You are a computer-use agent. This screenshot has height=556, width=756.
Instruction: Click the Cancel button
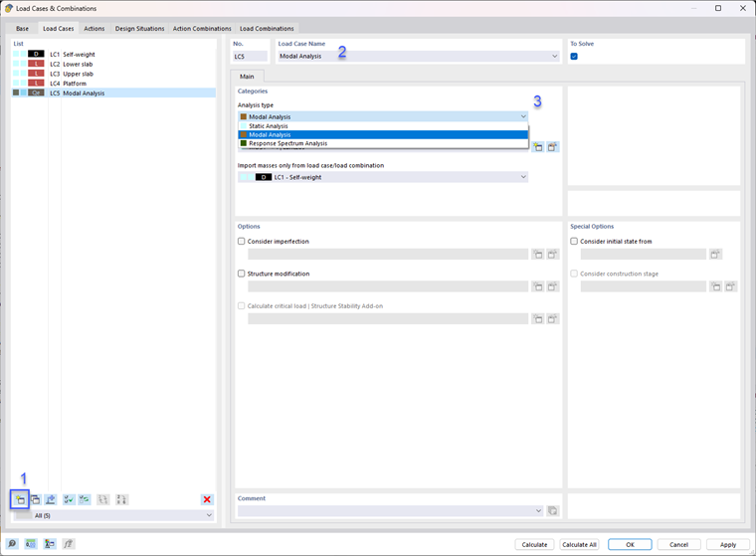678,544
